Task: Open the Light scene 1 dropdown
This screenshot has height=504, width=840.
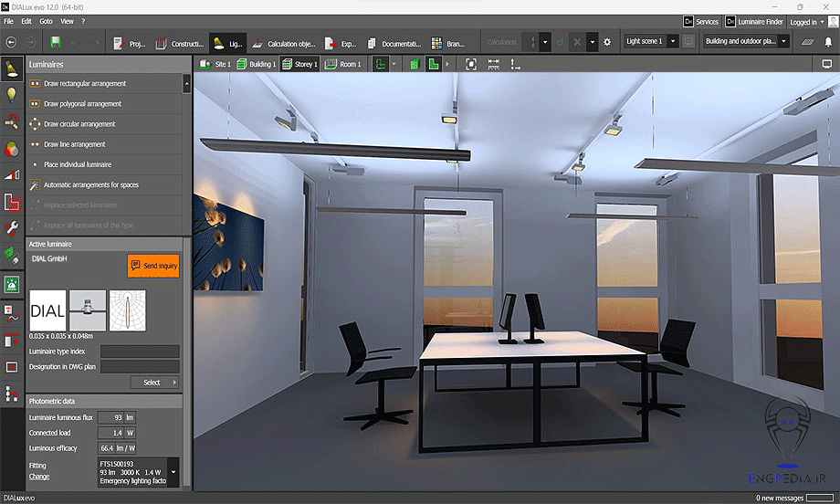Action: 651,41
